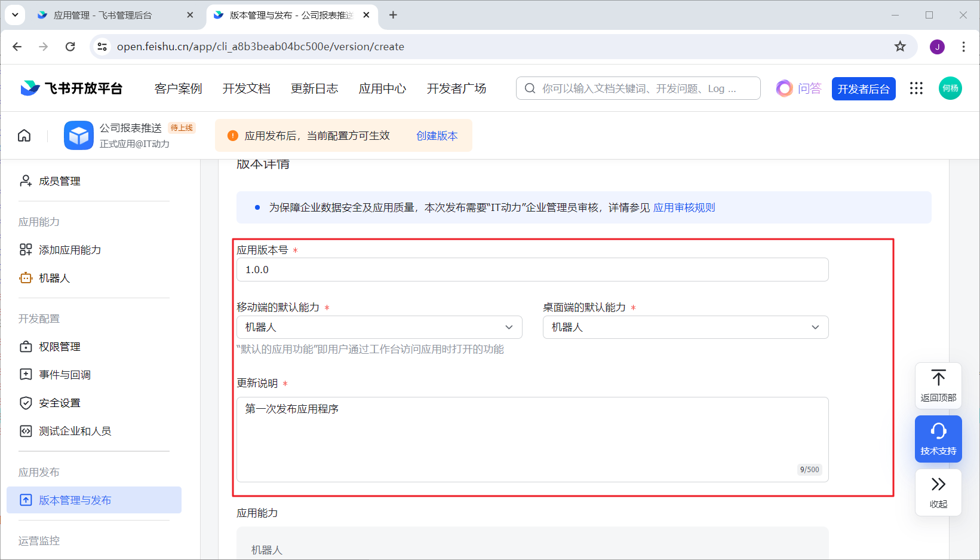Collapse the floating panel with 收起
This screenshot has width=980, height=560.
pyautogui.click(x=938, y=492)
